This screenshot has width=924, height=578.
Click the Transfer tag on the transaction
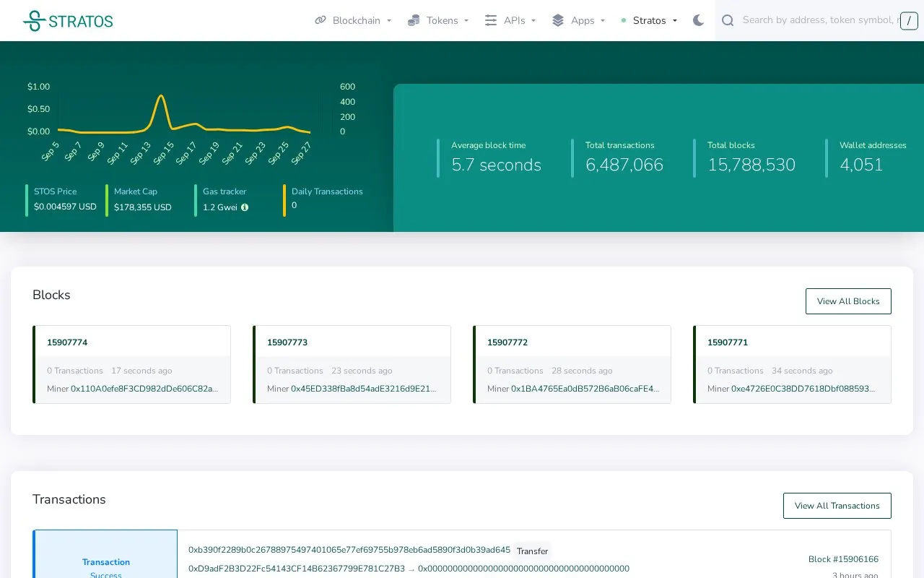[x=533, y=551]
